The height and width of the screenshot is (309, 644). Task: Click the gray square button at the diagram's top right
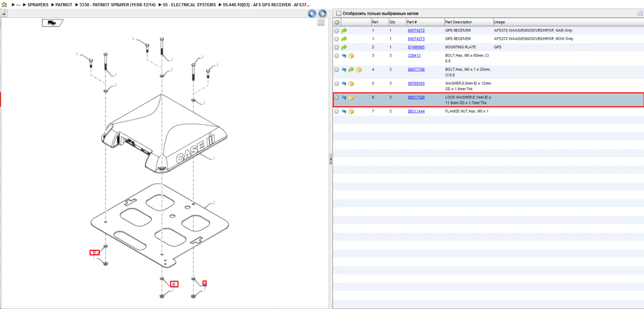[x=321, y=23]
